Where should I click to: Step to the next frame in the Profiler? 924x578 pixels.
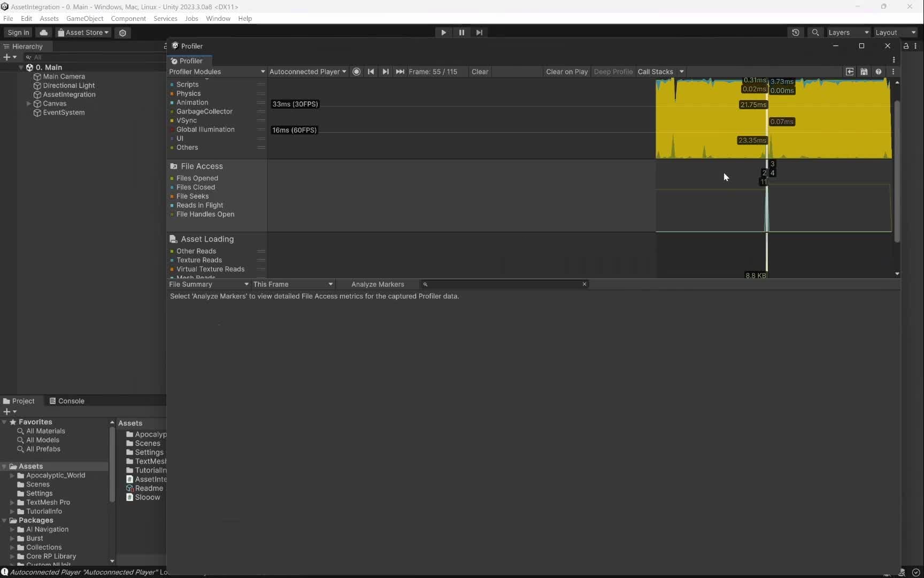click(x=386, y=72)
